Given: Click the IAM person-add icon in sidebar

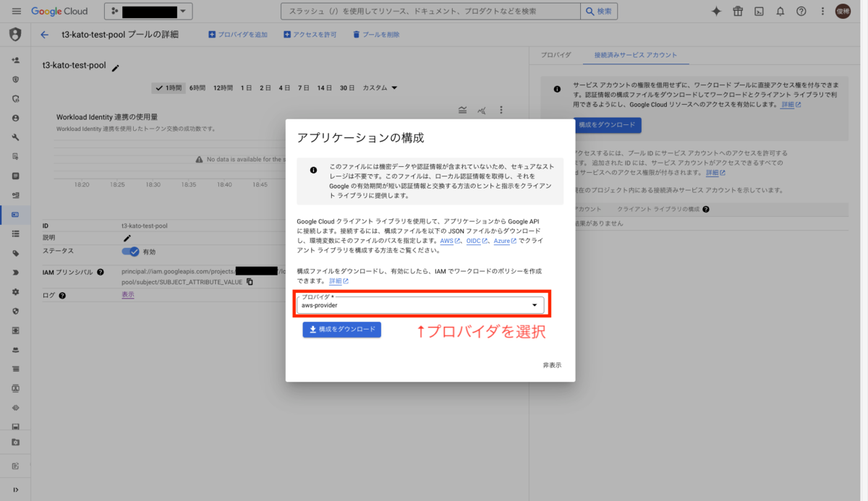Looking at the screenshot, I should 15,60.
